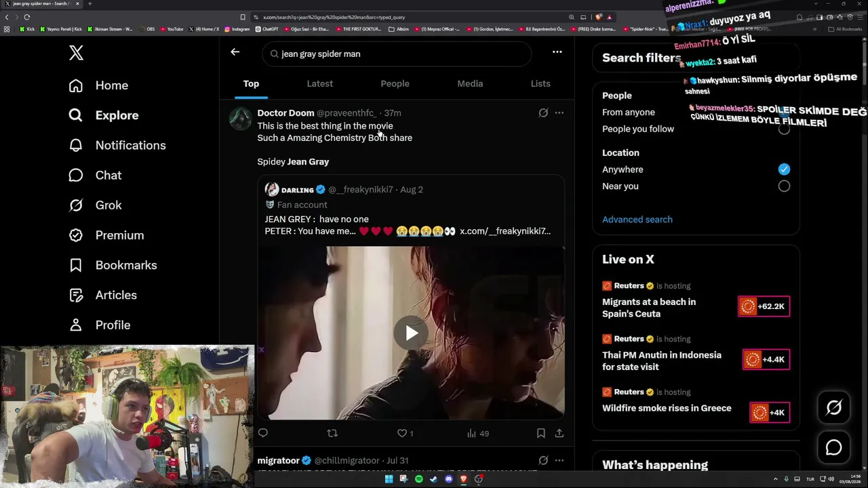Click the Grok icon on migratoor's post

point(543,460)
